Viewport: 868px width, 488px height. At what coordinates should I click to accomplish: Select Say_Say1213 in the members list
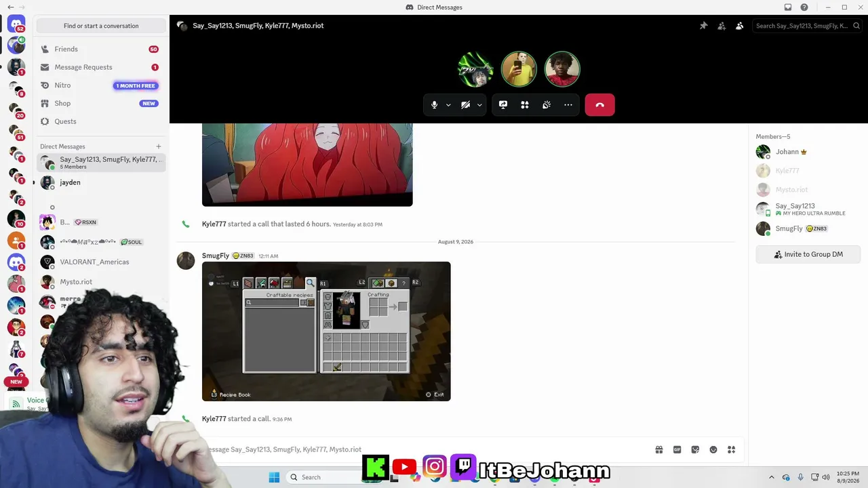click(x=808, y=209)
